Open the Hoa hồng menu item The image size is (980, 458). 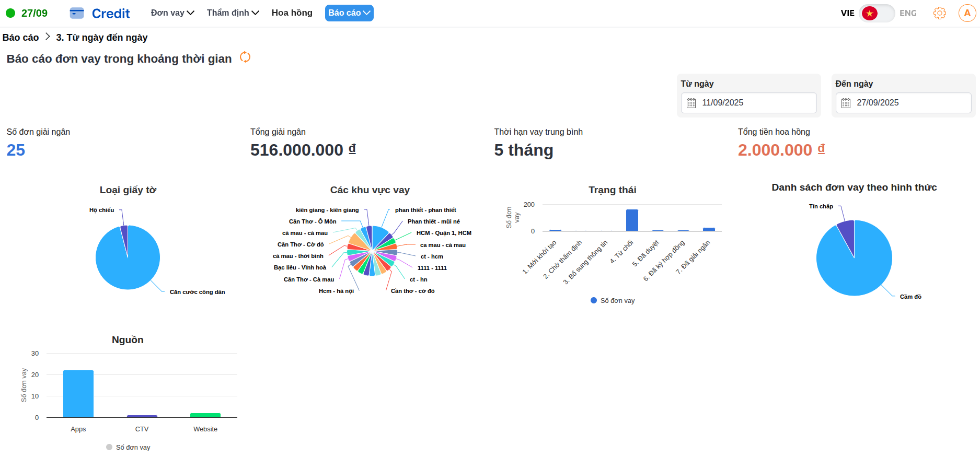tap(292, 13)
